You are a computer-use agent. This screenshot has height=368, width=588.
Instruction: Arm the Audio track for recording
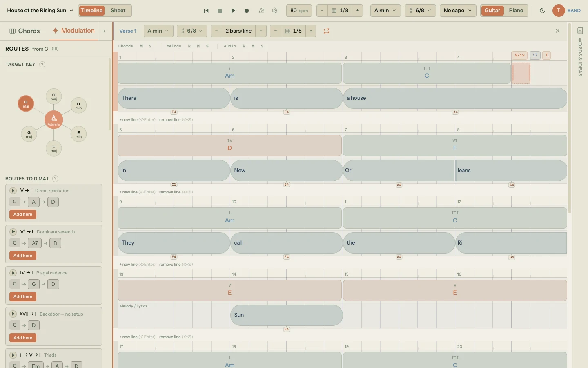244,46
